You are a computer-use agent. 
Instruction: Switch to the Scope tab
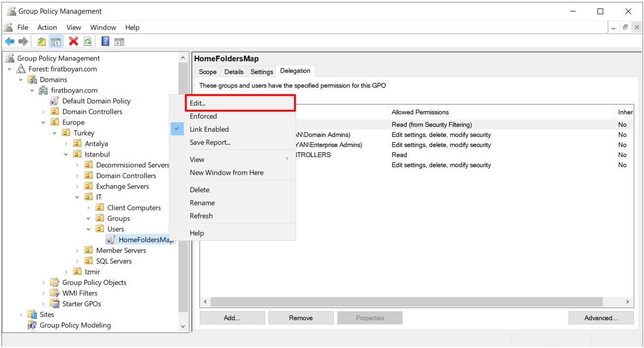207,72
